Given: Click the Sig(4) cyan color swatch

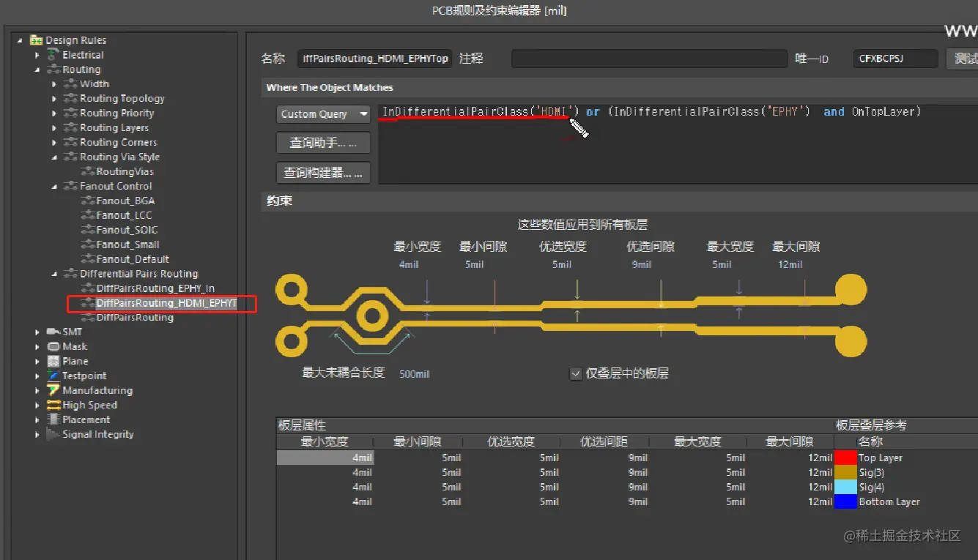Looking at the screenshot, I should 845,488.
